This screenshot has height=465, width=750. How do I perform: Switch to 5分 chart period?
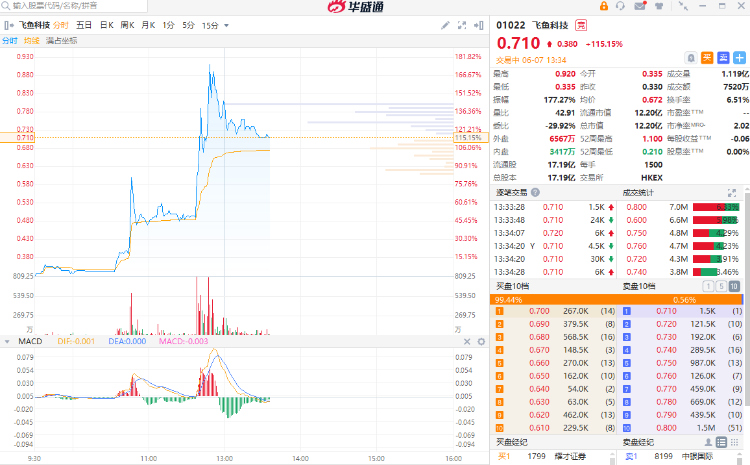188,25
